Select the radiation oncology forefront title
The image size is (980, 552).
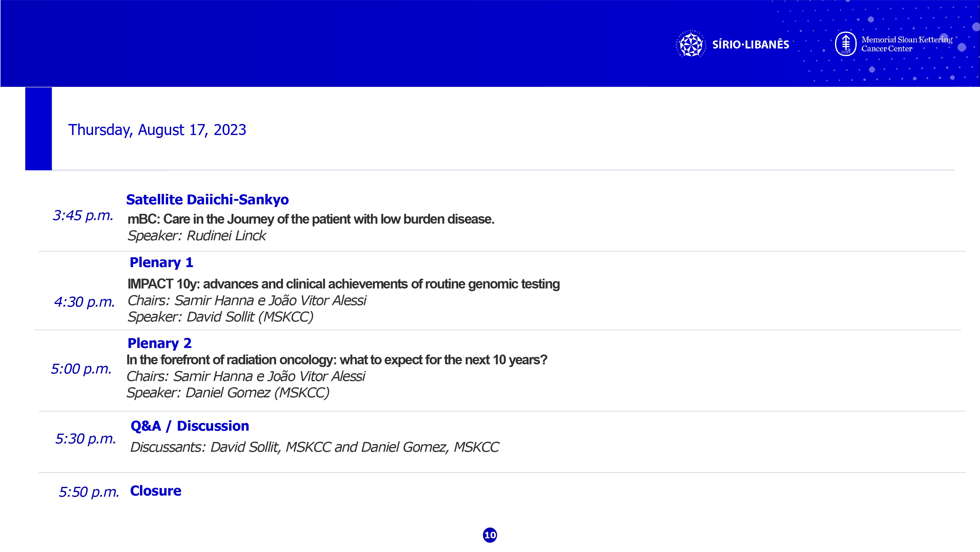click(337, 360)
